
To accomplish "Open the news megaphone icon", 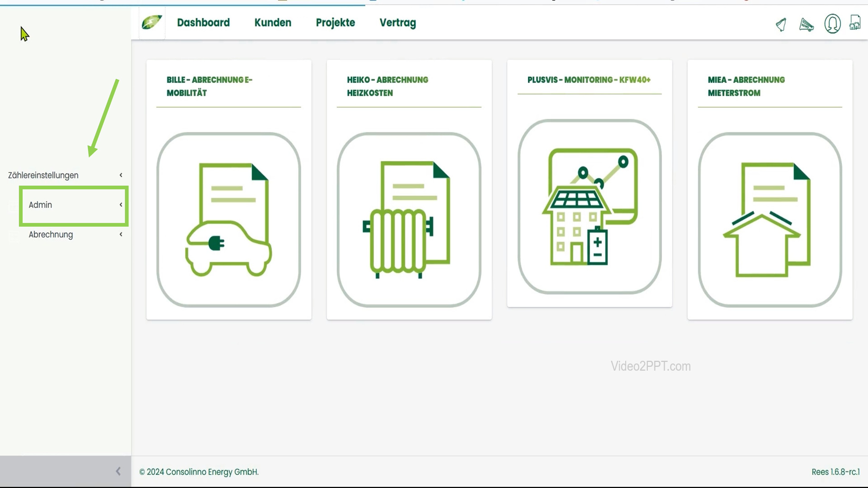I will point(806,24).
